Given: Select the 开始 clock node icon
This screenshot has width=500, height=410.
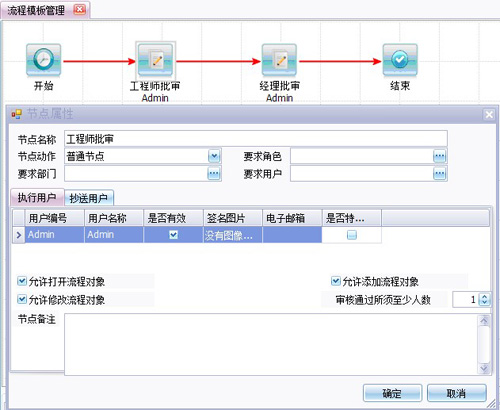Looking at the screenshot, I should pyautogui.click(x=43, y=60).
